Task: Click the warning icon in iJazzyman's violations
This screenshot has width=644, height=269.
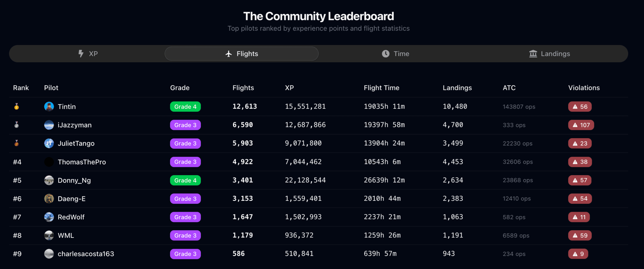Action: [575, 125]
